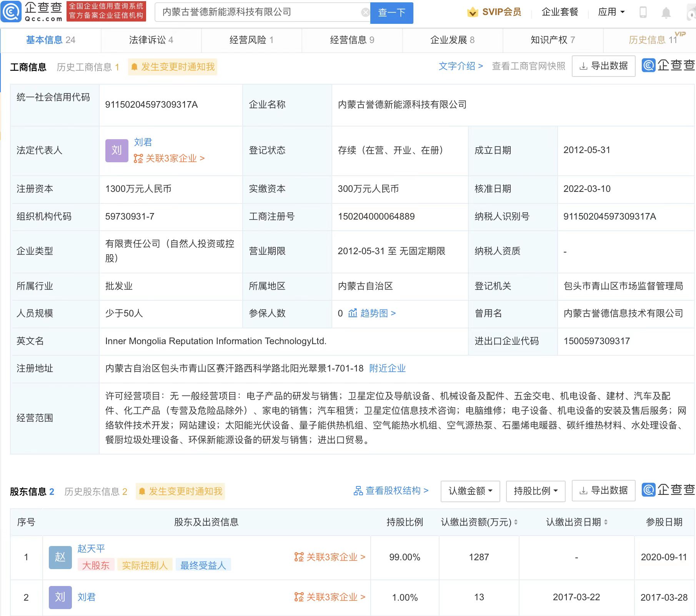Select registration number 150204000064889
Viewport: 696px width, 616px height.
tap(376, 216)
